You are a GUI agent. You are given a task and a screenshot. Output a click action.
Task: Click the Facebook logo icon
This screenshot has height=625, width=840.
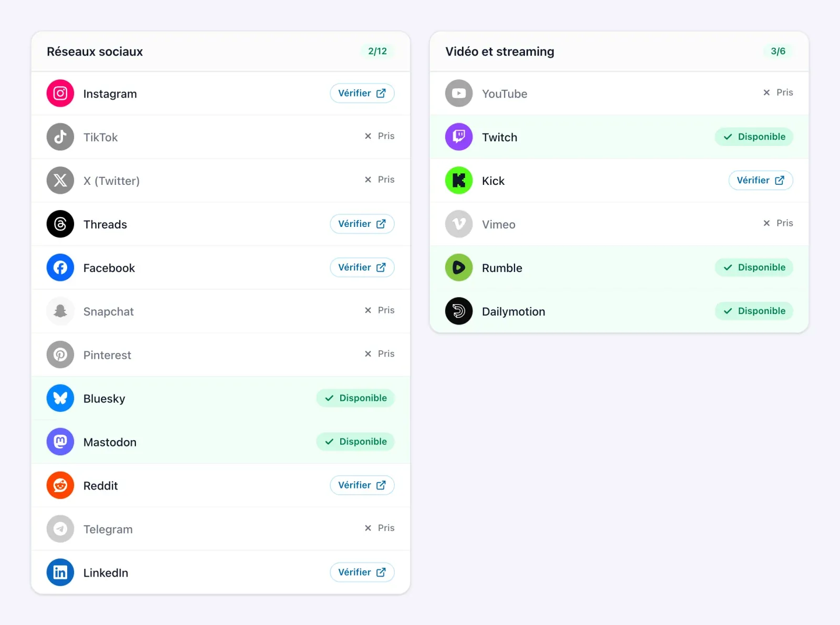click(x=60, y=268)
